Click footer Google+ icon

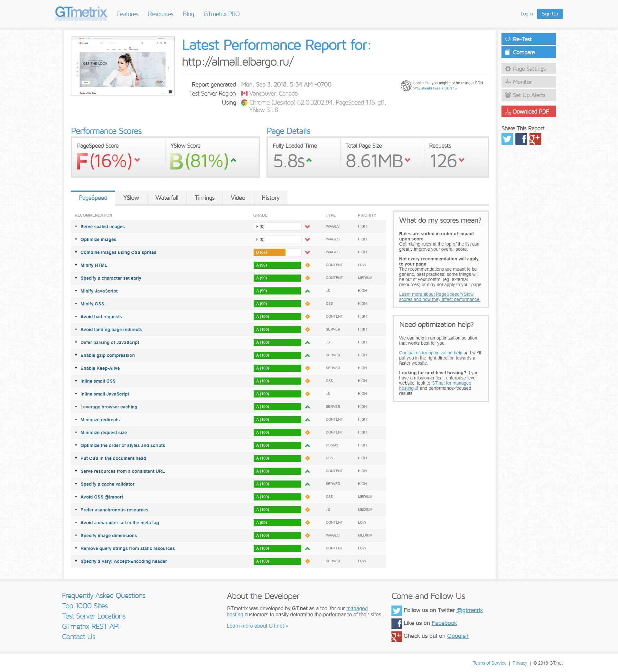tap(396, 636)
